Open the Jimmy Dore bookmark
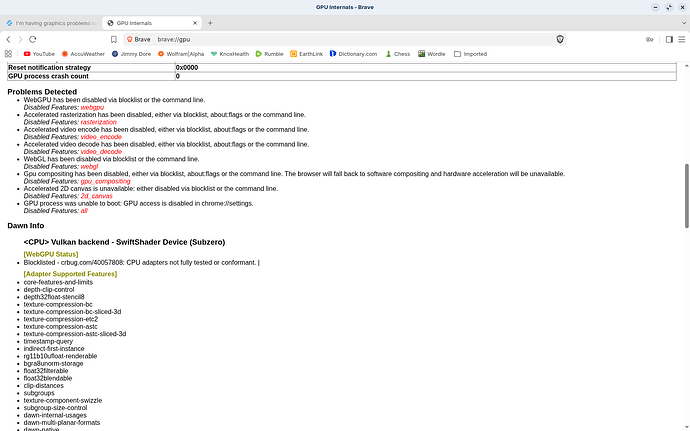 (131, 54)
